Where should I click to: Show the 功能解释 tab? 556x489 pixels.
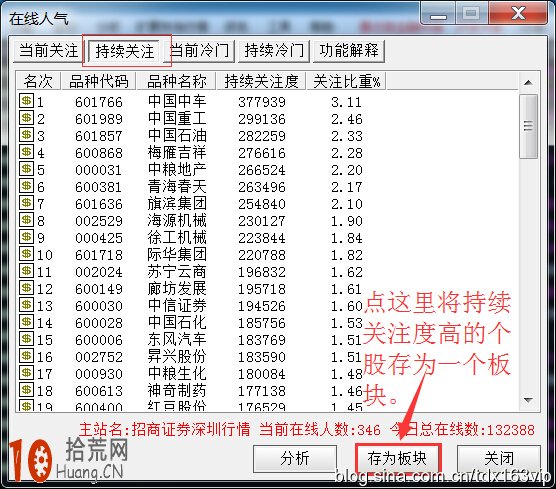(349, 51)
